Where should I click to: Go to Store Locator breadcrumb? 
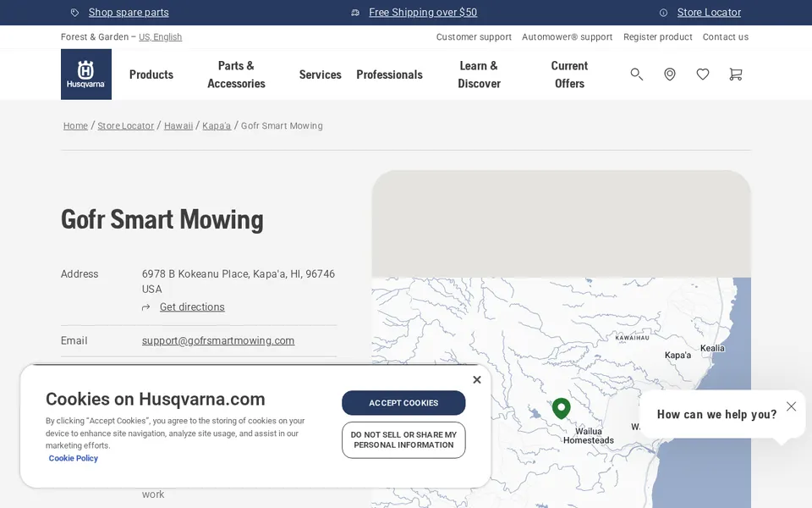(x=126, y=125)
